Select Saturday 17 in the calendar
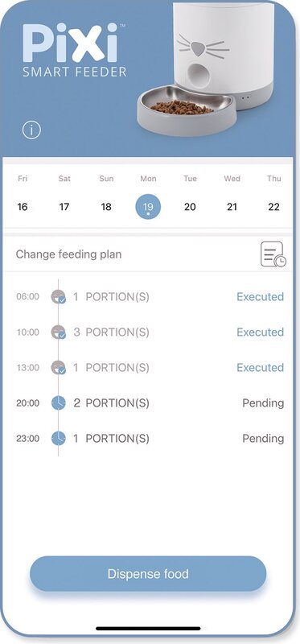The width and height of the screenshot is (300, 644). pyautogui.click(x=64, y=207)
